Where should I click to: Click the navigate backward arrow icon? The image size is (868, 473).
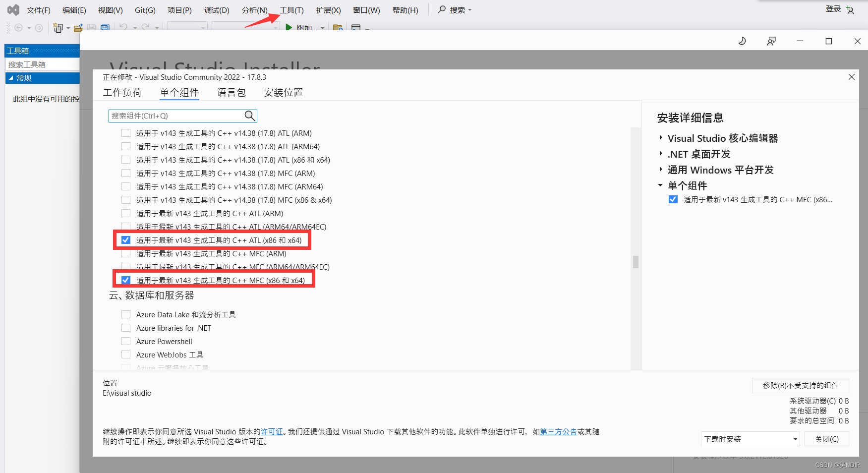coord(19,28)
